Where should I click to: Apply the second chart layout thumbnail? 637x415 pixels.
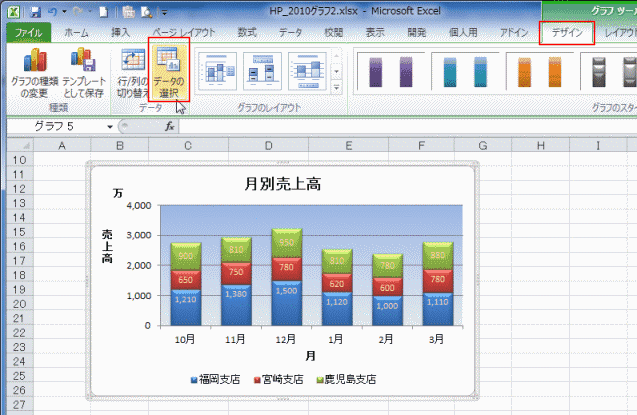(262, 71)
